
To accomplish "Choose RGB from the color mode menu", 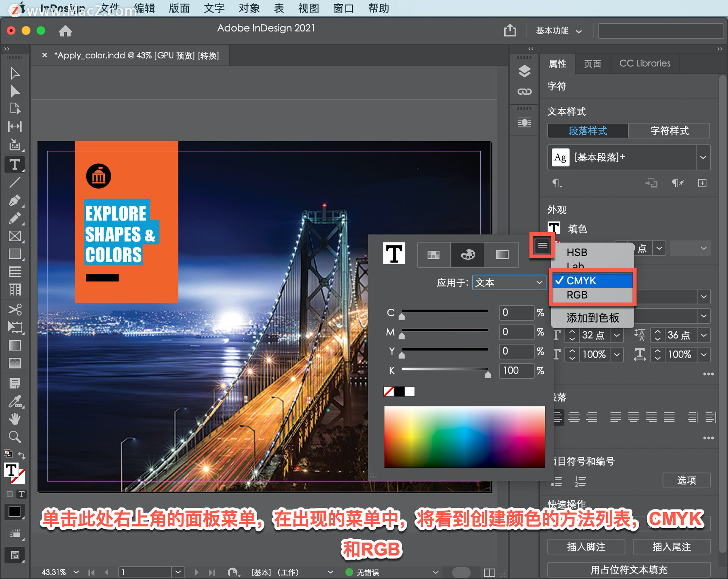I will pyautogui.click(x=577, y=295).
